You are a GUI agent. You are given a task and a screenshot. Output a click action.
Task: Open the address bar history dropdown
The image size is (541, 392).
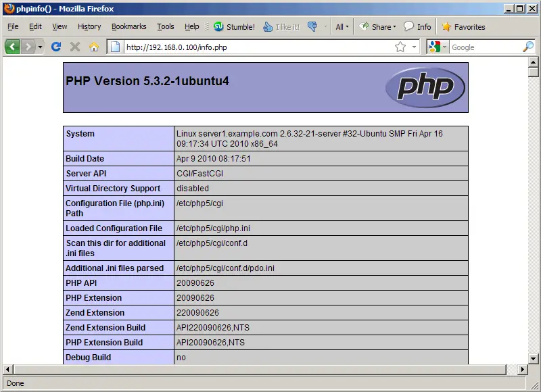(414, 47)
